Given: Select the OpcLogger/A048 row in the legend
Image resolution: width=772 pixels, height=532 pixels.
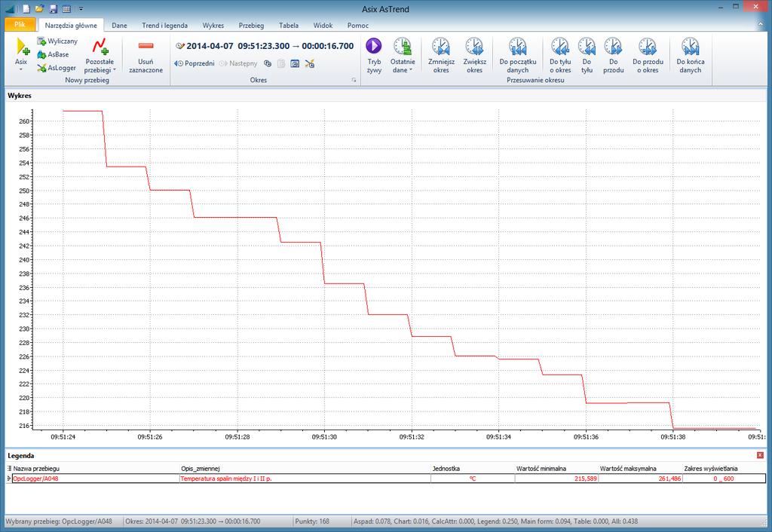Looking at the screenshot, I should click(386, 478).
